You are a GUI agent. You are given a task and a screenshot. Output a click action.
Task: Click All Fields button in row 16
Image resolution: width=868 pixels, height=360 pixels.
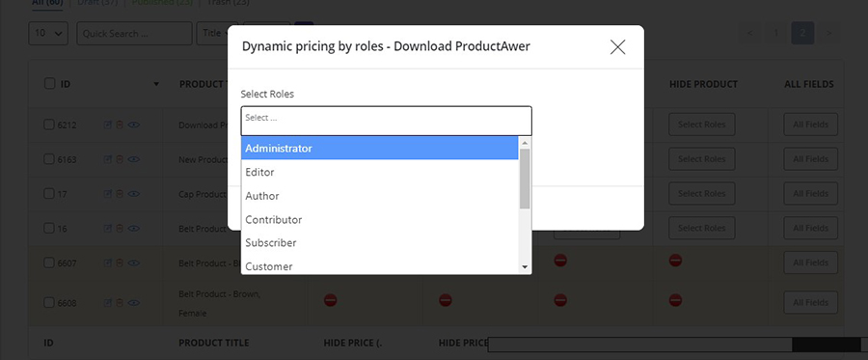tap(810, 228)
